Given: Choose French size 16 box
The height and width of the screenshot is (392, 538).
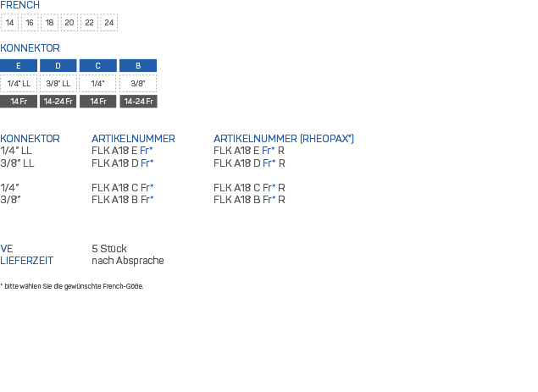Looking at the screenshot, I should pyautogui.click(x=30, y=23).
